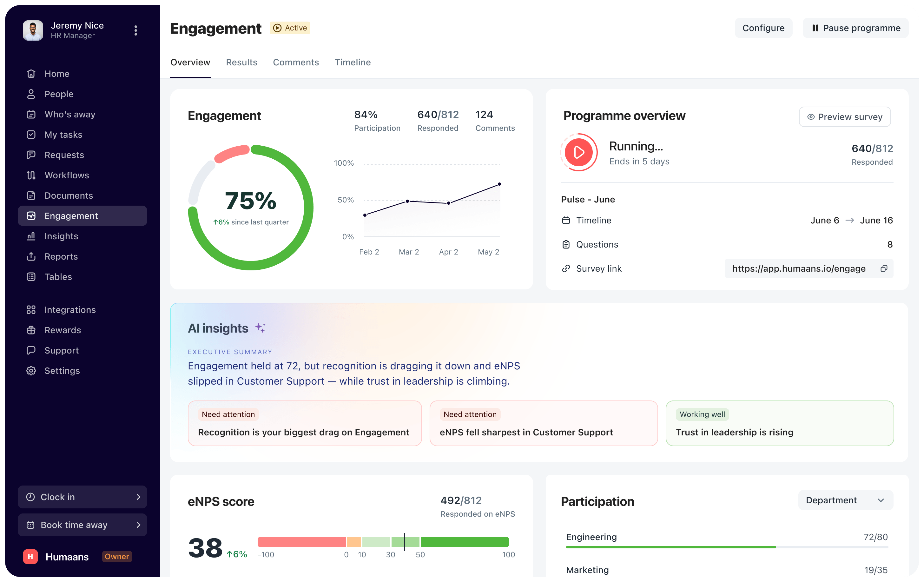Click the Documents file icon

click(31, 196)
